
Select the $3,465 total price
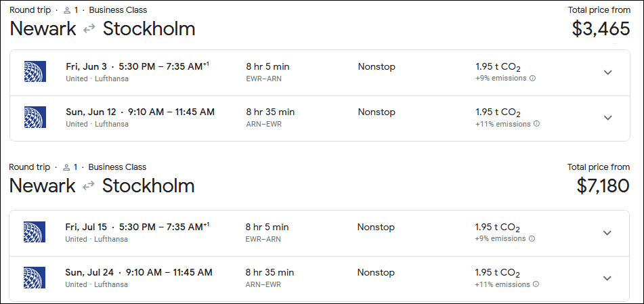click(x=601, y=28)
